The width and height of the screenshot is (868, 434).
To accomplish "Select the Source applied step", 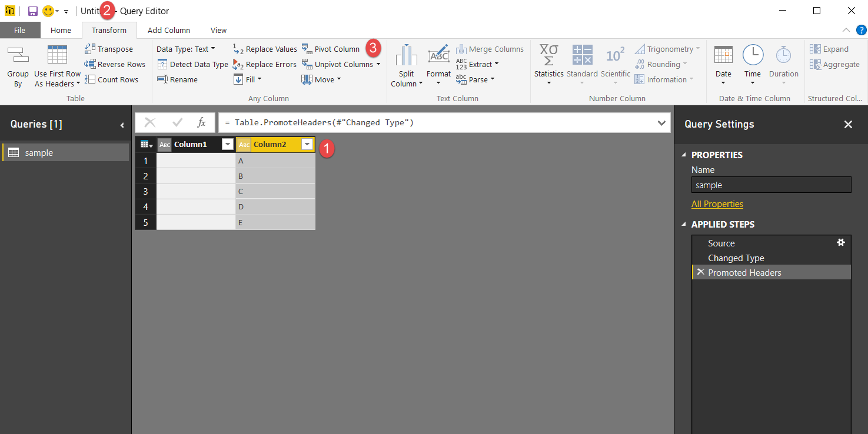I will [x=771, y=243].
